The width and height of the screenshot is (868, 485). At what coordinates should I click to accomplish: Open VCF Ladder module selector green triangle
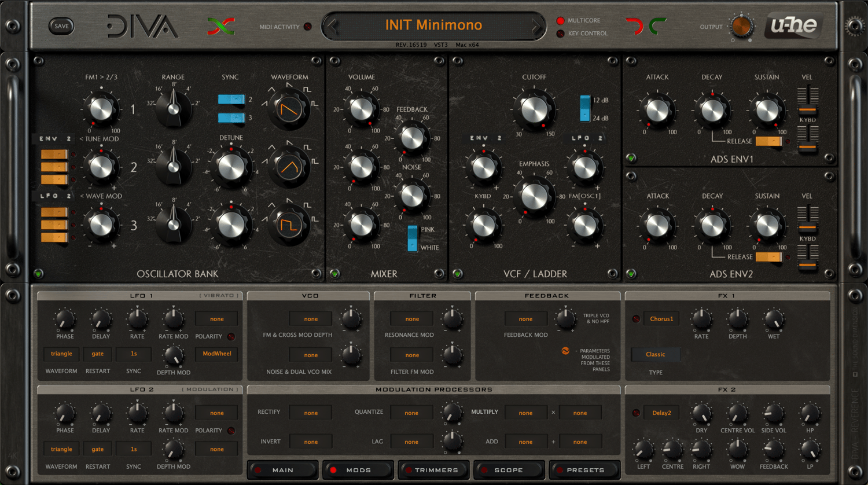click(x=457, y=274)
